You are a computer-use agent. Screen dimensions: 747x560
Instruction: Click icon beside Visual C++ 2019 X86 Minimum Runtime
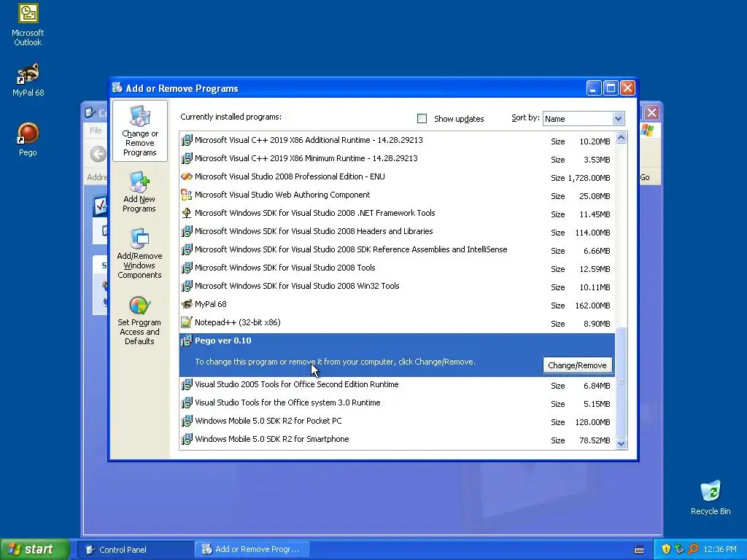187,158
